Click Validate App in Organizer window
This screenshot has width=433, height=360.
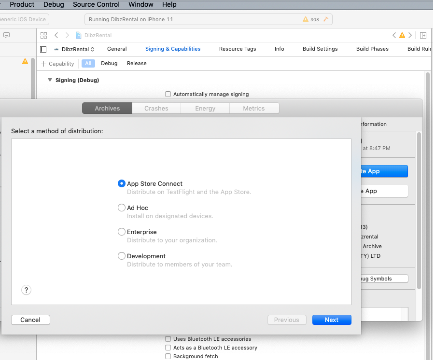tap(384, 191)
